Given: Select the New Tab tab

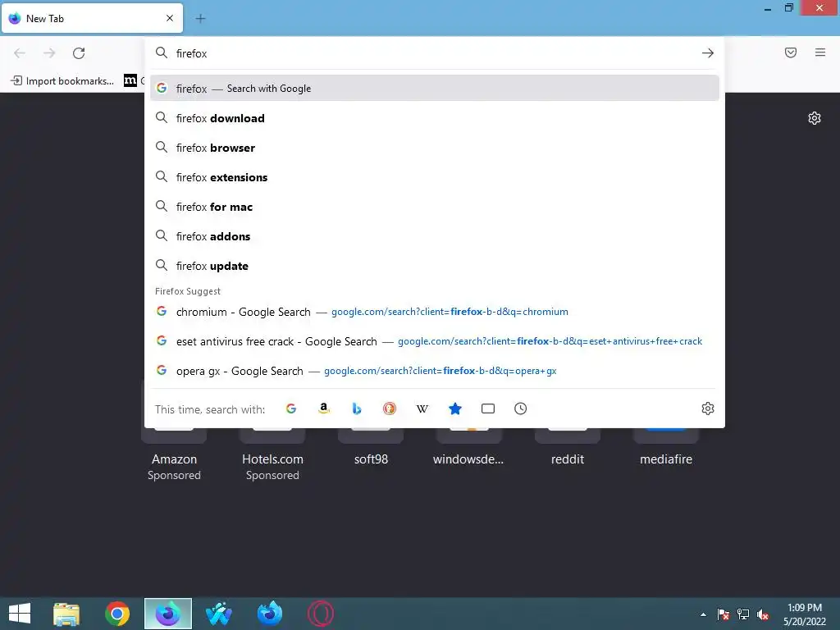Looking at the screenshot, I should [92, 19].
